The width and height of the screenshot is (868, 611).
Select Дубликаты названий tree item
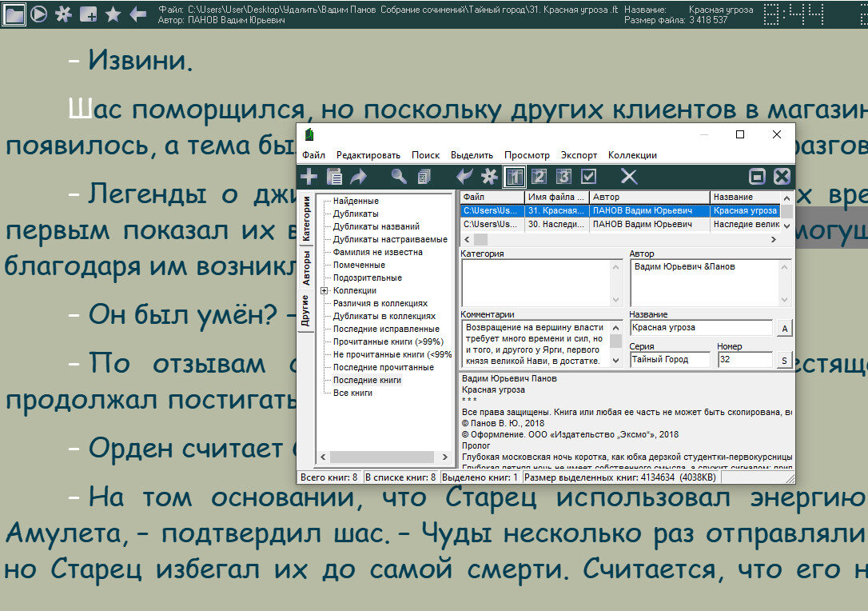click(376, 226)
